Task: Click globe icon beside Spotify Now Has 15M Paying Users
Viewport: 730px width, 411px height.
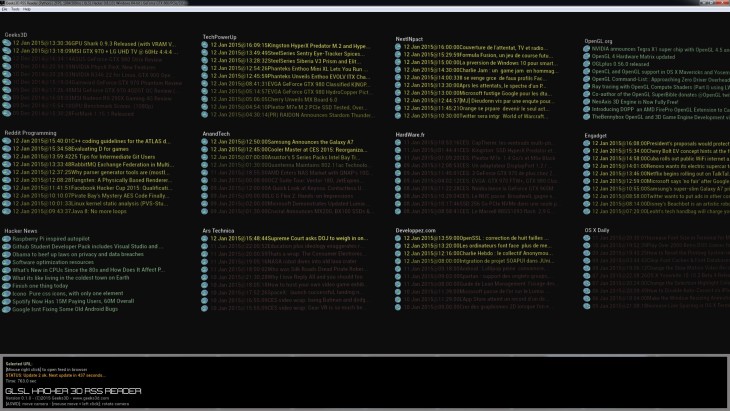Action: (x=7, y=301)
